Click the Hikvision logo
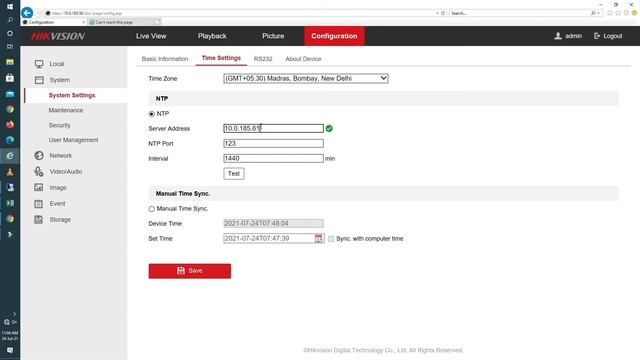 pyautogui.click(x=58, y=36)
